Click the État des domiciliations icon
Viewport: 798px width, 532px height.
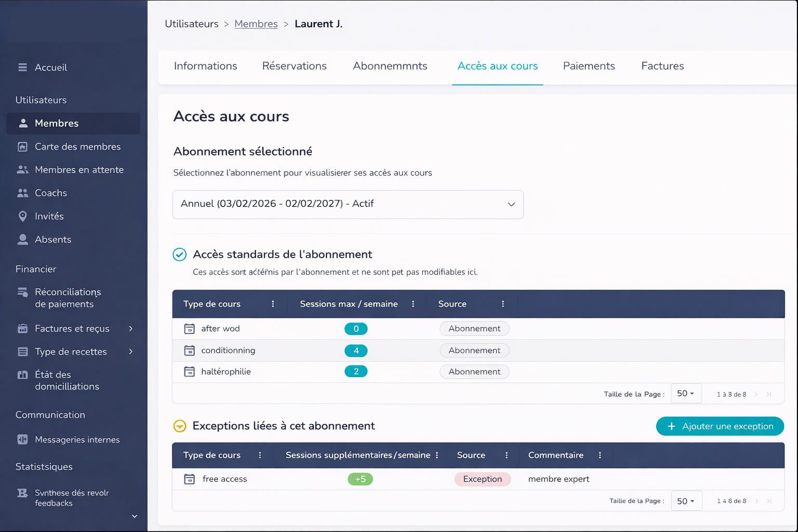click(22, 375)
